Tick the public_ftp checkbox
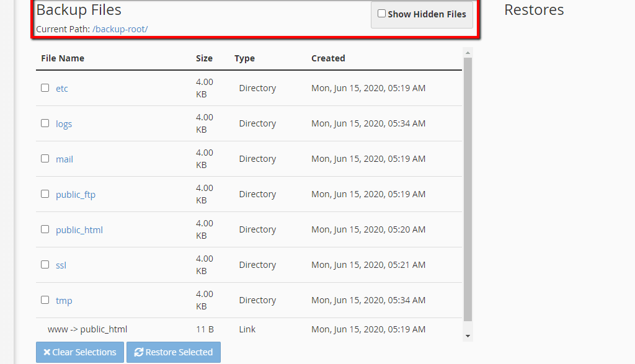This screenshot has width=635, height=364. pos(45,194)
